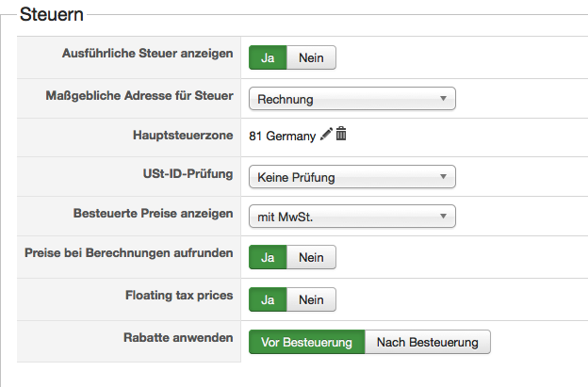Image resolution: width=588 pixels, height=387 pixels.
Task: Click the 81 Germany tax zone text
Action: click(282, 137)
